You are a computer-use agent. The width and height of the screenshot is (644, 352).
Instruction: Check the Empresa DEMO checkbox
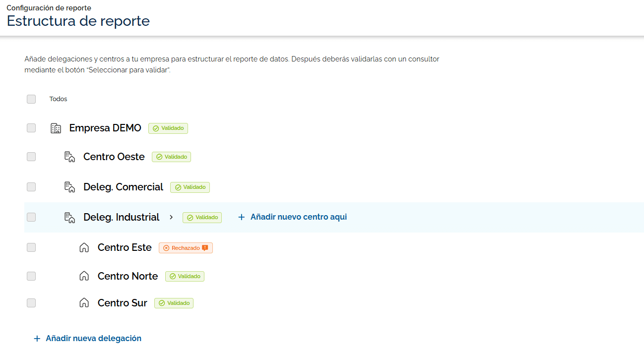[31, 128]
